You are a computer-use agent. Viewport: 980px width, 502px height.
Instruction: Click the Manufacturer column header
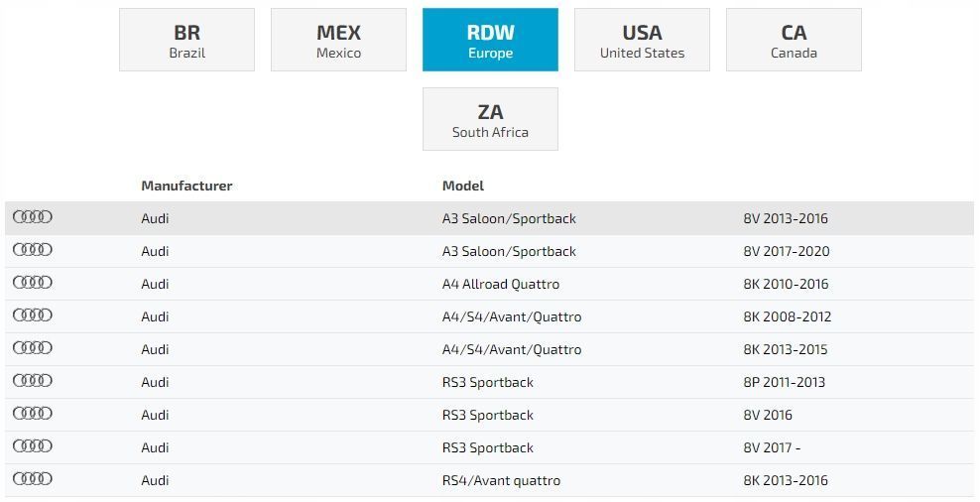click(x=186, y=186)
